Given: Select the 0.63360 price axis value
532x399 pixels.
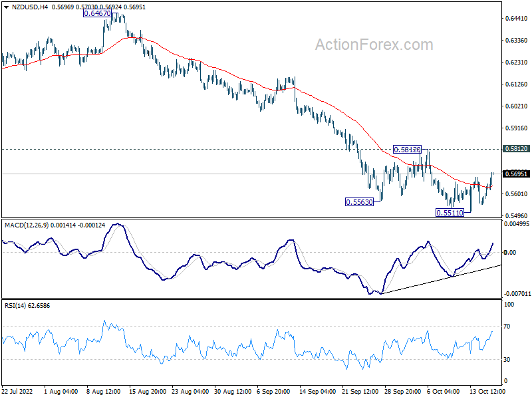Looking at the screenshot, I should point(517,41).
